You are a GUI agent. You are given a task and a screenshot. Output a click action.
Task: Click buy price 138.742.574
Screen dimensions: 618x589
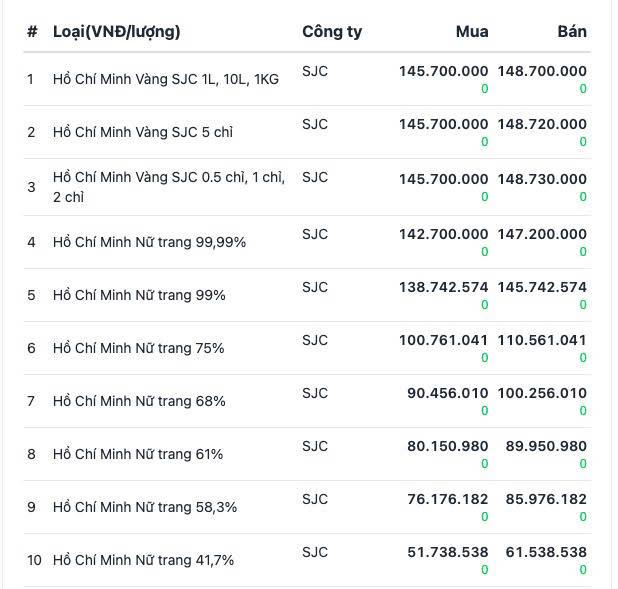(443, 287)
